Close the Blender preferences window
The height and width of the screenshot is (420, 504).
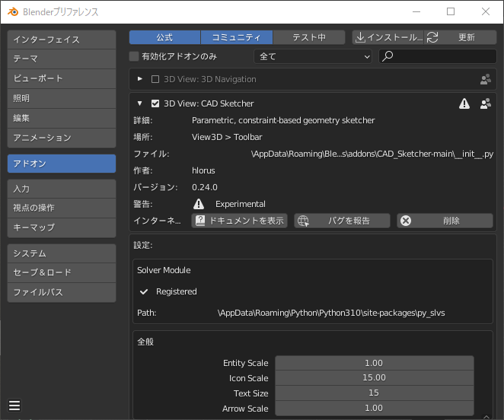(486, 12)
